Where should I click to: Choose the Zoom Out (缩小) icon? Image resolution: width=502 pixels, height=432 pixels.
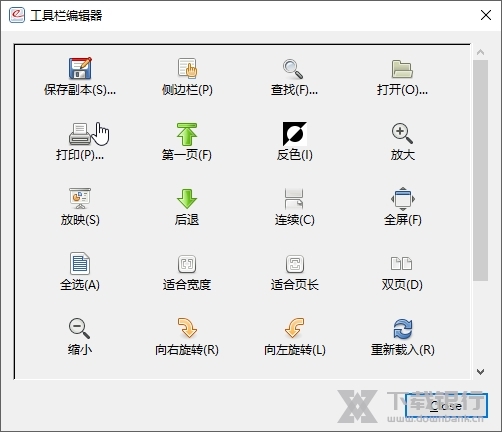[79, 328]
